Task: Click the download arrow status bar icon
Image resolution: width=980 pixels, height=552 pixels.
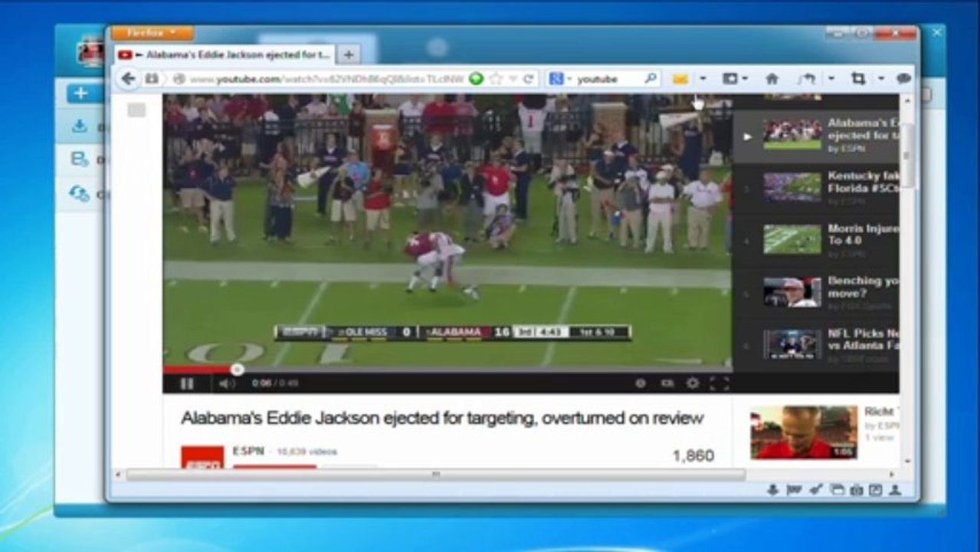Action: 772,490
